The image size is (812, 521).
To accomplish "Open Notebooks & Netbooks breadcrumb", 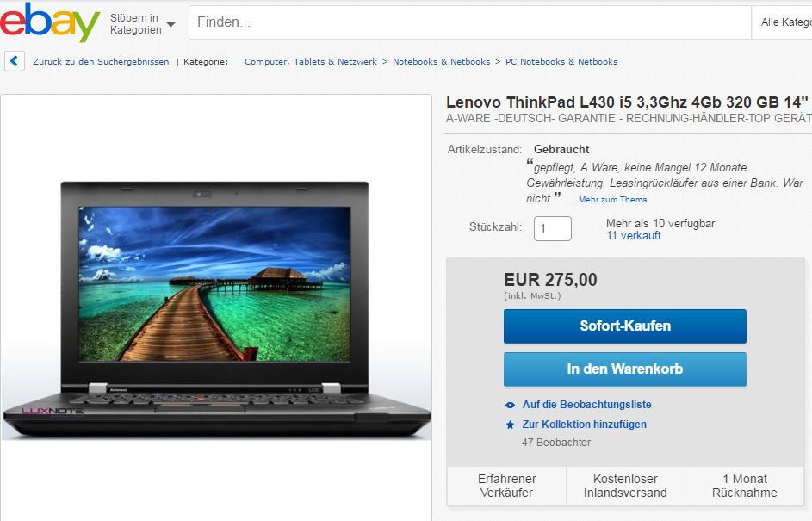I will 441,62.
